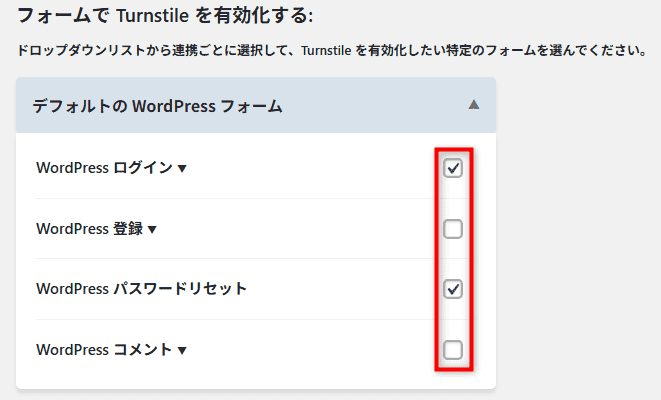Click the arrow icon beside WordPress コメント
This screenshot has height=400, width=661.
[182, 350]
